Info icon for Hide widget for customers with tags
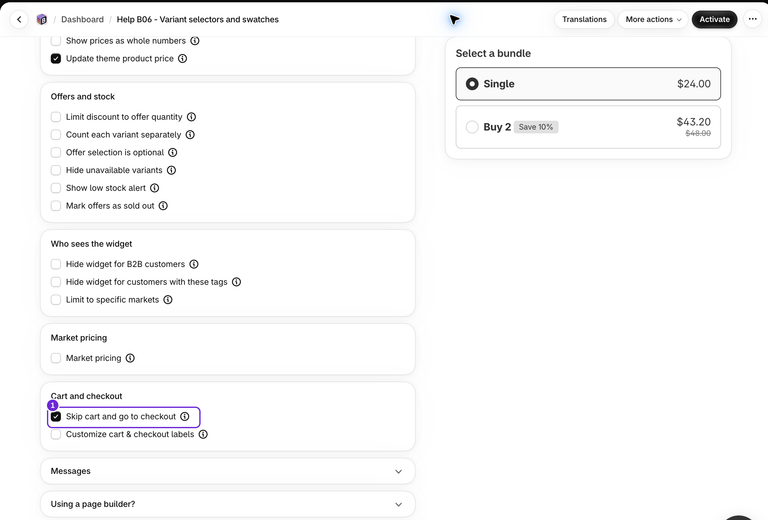768x520 pixels. coord(237,282)
